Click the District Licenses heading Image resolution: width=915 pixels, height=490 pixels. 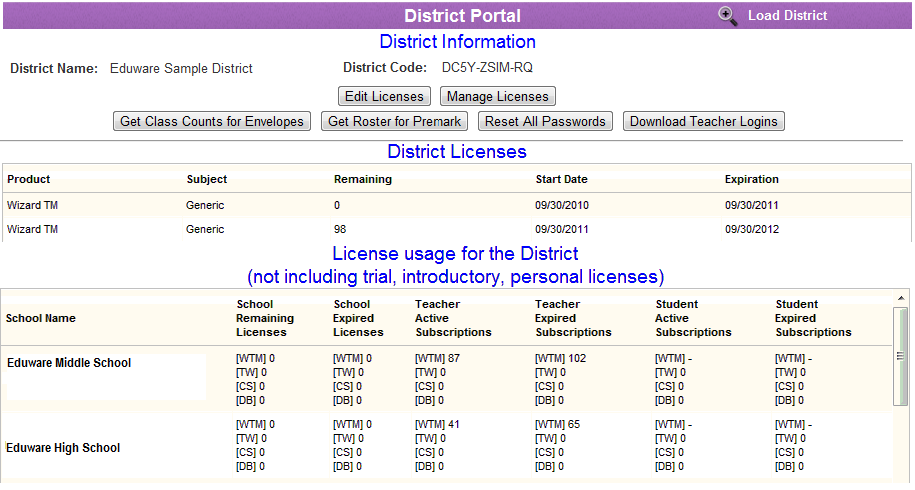pos(457,152)
